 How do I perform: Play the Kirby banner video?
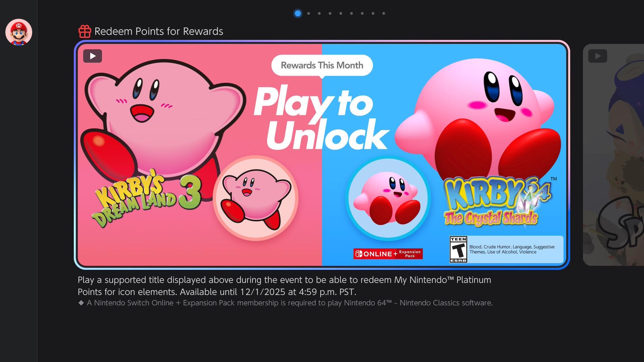pyautogui.click(x=93, y=56)
